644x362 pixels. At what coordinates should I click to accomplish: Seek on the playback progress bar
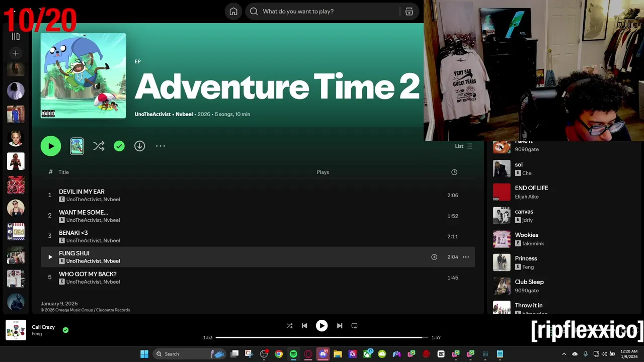coord(322,337)
